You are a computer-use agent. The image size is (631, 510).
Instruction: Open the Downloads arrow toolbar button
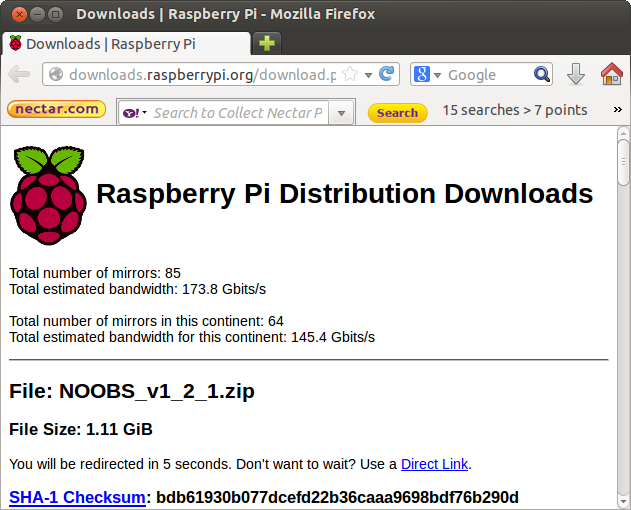click(x=576, y=74)
